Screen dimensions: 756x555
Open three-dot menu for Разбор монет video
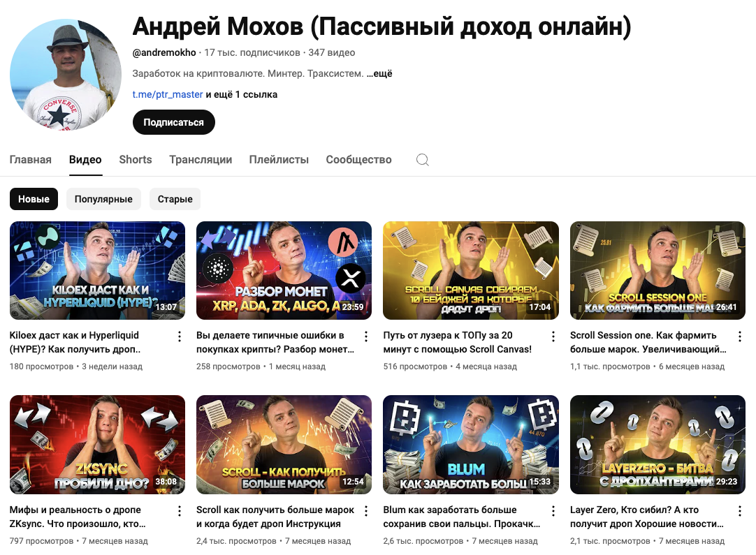tap(366, 336)
